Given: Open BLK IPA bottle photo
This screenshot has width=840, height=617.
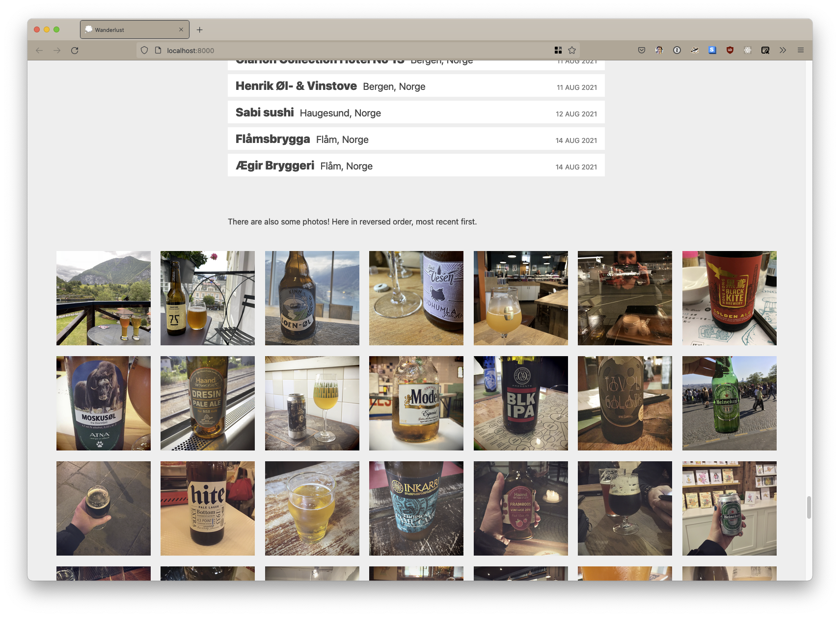Looking at the screenshot, I should (x=521, y=403).
